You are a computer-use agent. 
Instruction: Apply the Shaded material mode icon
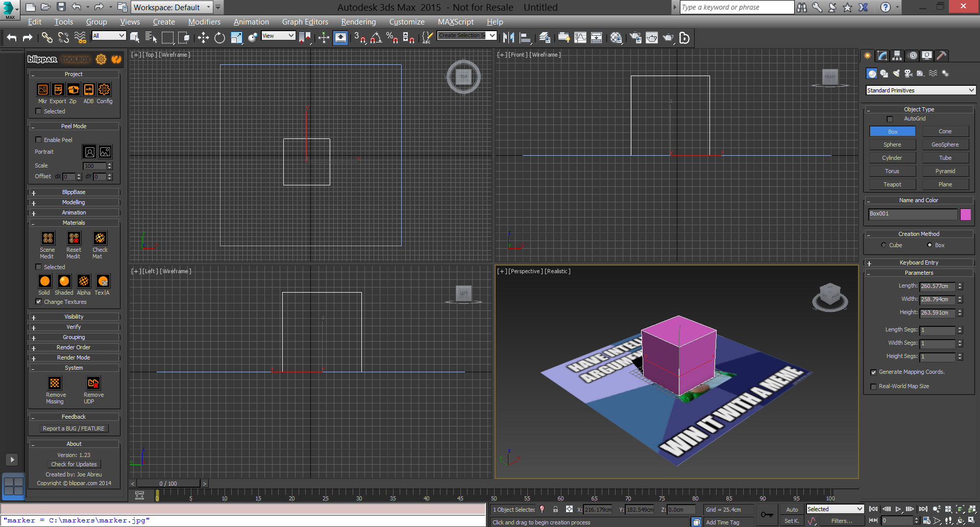[64, 281]
